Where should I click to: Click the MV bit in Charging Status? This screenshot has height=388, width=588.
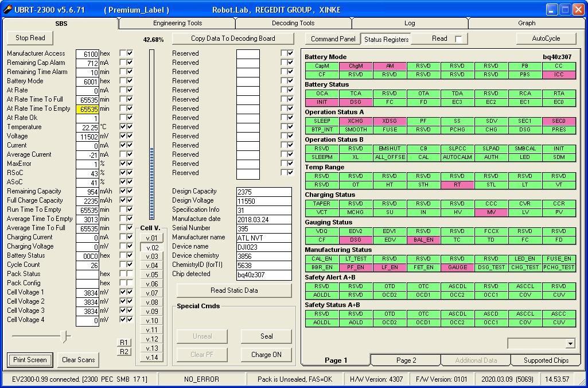click(491, 212)
